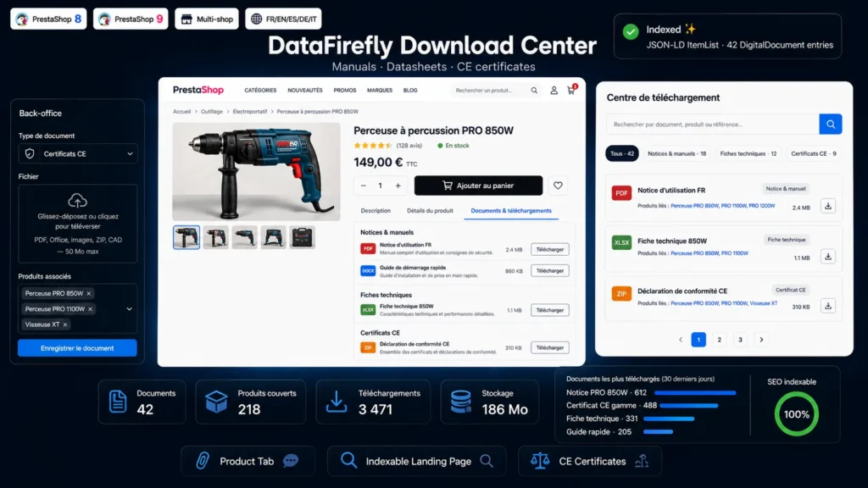868x488 pixels.
Task: Remove Perceuse PRO 850W tag
Action: click(x=88, y=293)
